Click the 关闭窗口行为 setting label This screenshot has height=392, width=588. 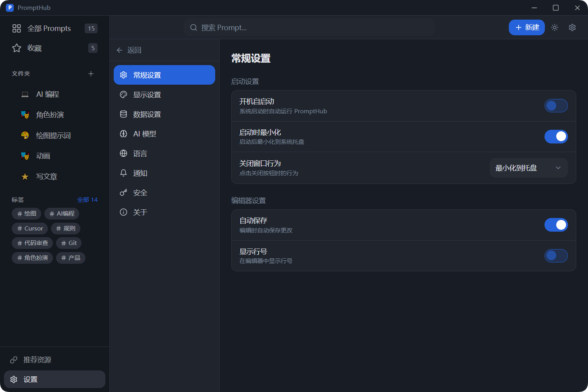(260, 163)
